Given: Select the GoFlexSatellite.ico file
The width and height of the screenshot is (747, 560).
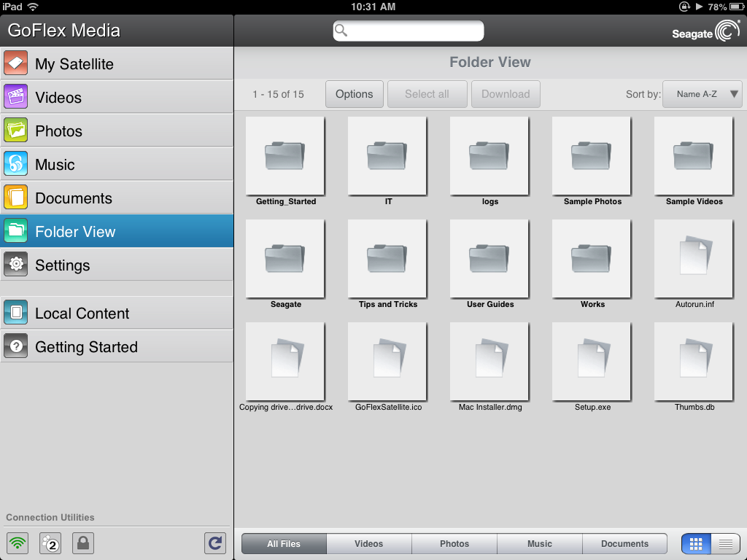Looking at the screenshot, I should tap(387, 362).
